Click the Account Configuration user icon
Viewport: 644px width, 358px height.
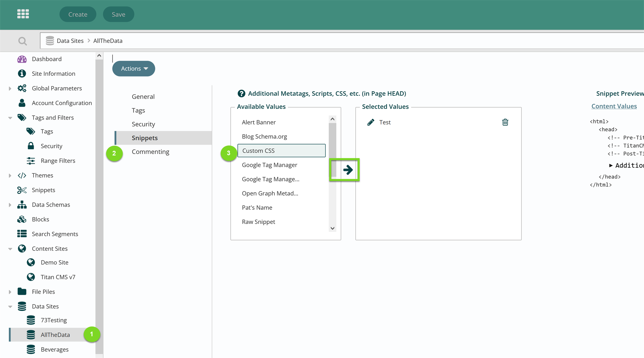pyautogui.click(x=22, y=103)
